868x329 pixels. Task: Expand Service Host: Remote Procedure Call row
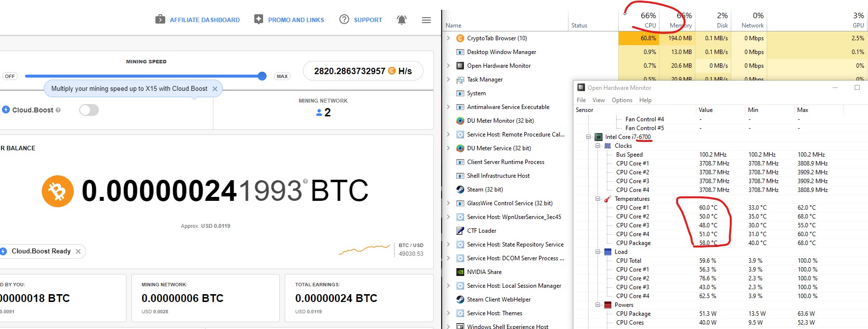(x=448, y=135)
